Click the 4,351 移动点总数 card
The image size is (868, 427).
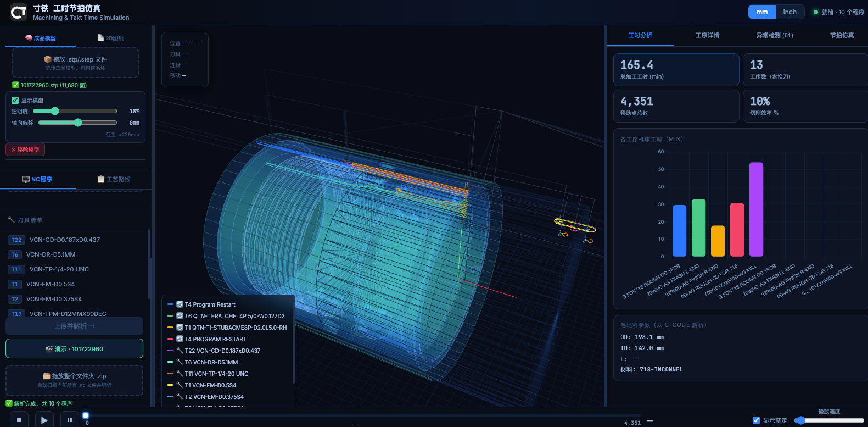[676, 106]
